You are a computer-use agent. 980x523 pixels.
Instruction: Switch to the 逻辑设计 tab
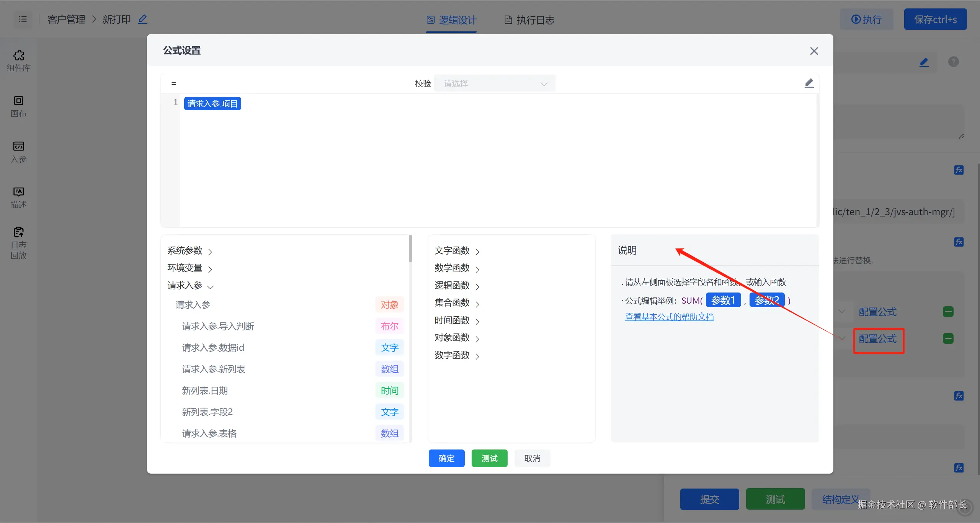click(452, 20)
